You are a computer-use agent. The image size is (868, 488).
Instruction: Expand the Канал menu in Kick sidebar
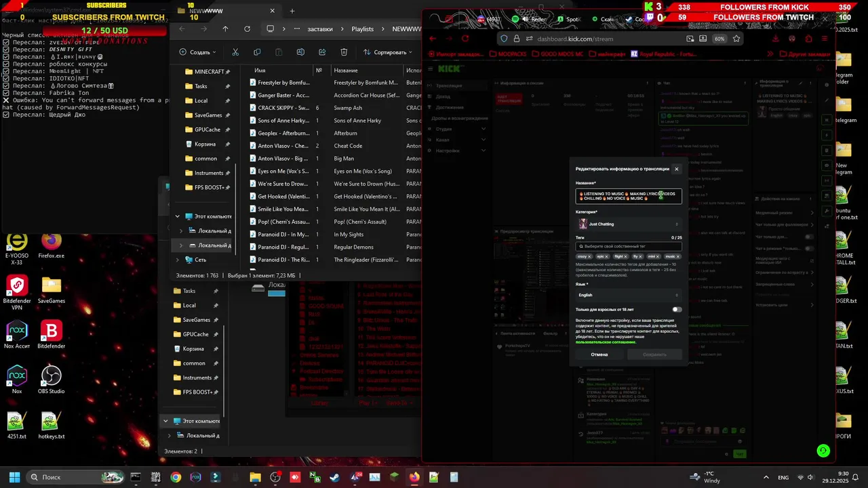484,140
